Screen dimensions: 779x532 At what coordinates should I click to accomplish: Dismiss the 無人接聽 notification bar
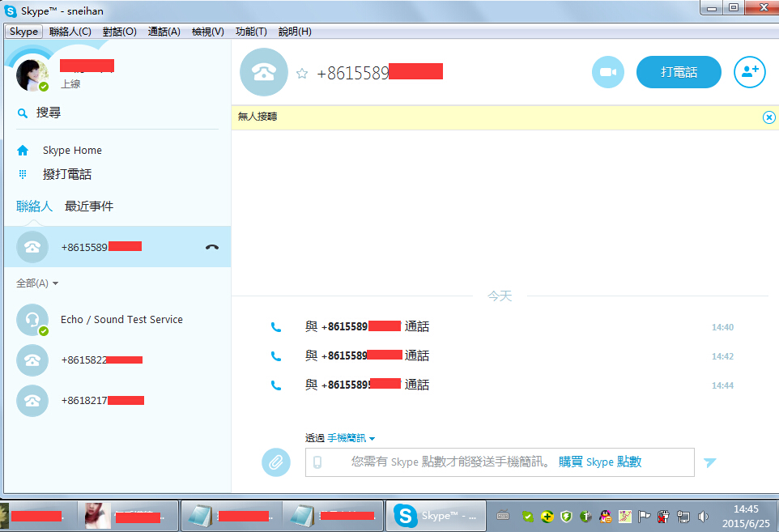click(x=768, y=117)
